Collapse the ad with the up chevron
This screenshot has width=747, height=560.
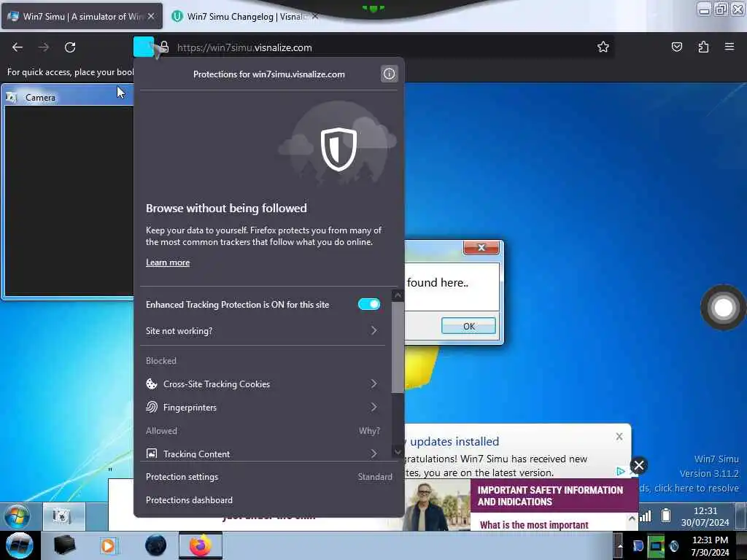pyautogui.click(x=632, y=518)
